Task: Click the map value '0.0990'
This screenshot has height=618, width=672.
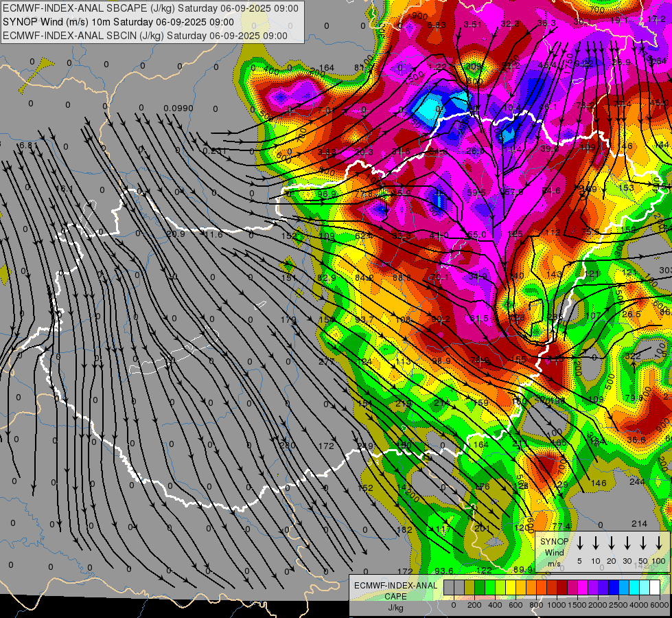Action: [178, 108]
